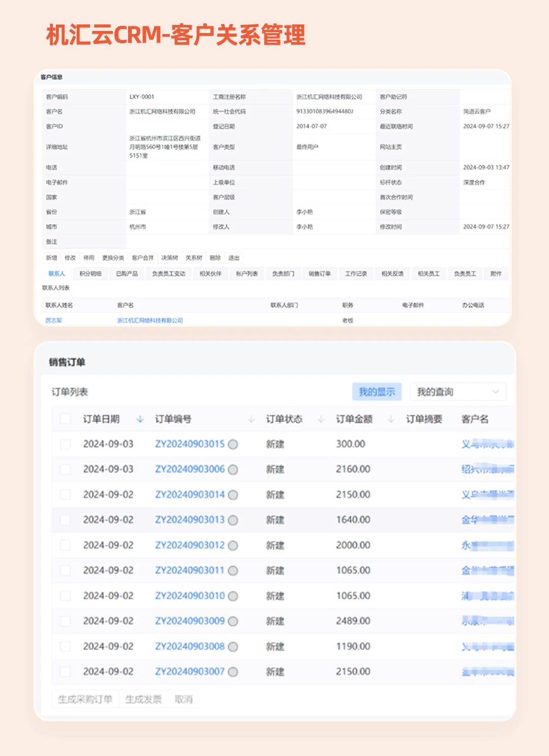549x756 pixels.
Task: Click the 我的显示 button
Action: click(x=377, y=392)
